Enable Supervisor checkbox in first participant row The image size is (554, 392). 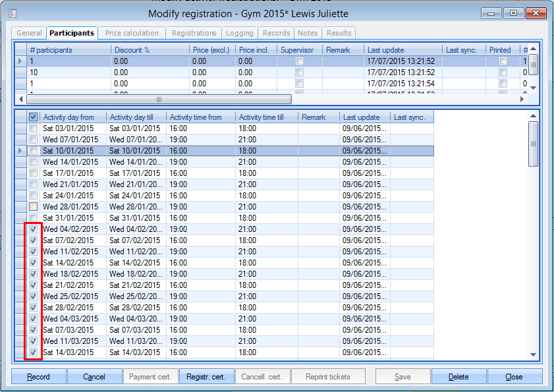299,61
